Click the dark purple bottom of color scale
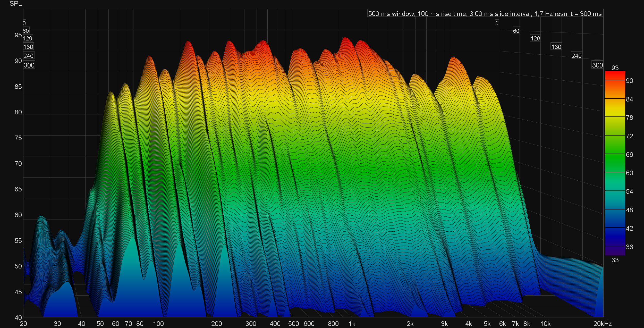Viewport: 644px width, 328px height. point(615,251)
